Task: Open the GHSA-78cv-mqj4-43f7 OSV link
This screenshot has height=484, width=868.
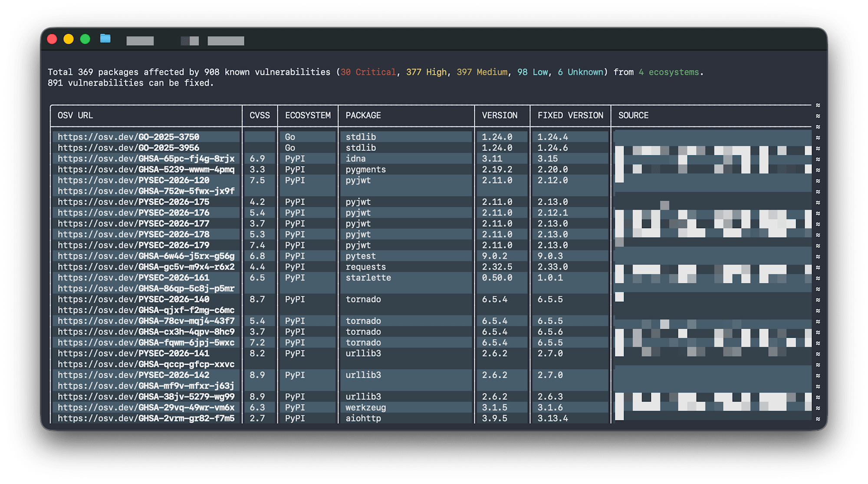Action: tap(146, 321)
